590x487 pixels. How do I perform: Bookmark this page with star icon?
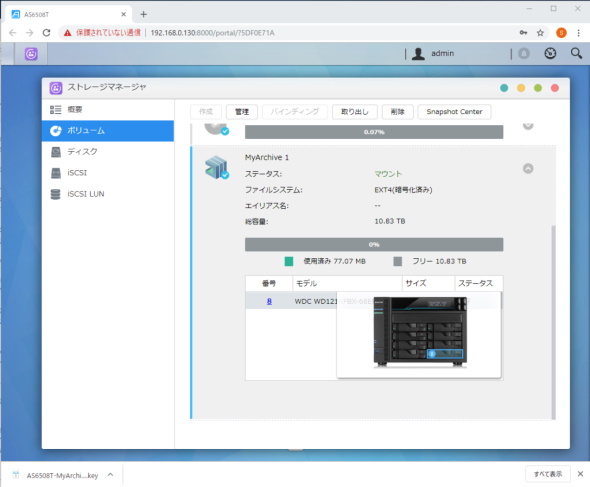pyautogui.click(x=540, y=33)
